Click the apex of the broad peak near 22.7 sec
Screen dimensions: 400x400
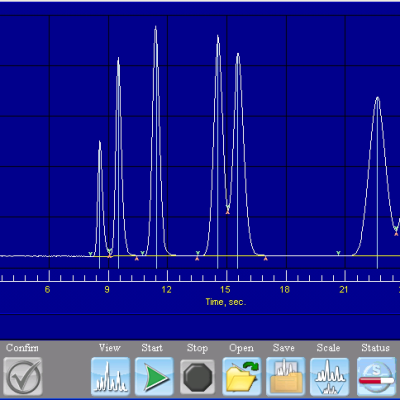377,98
